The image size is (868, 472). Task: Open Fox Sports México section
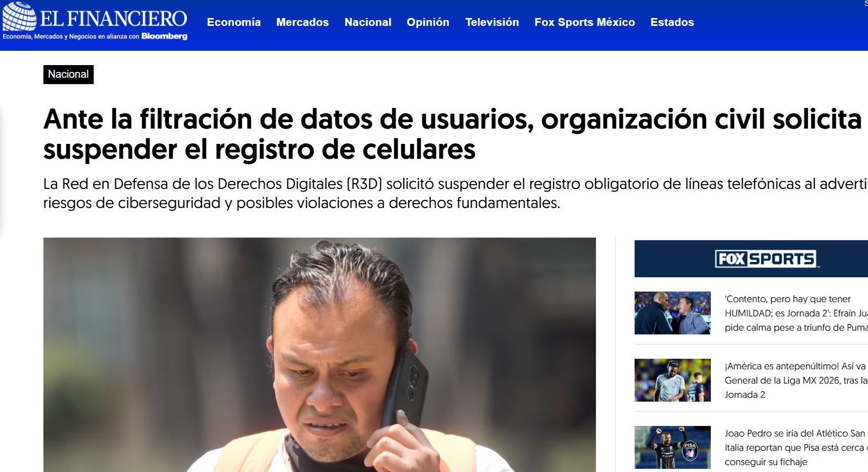click(x=584, y=22)
